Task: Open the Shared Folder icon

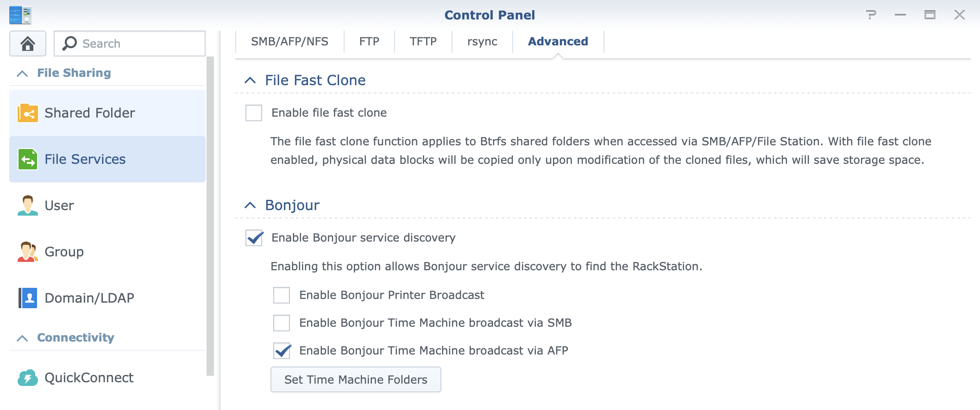Action: click(28, 113)
